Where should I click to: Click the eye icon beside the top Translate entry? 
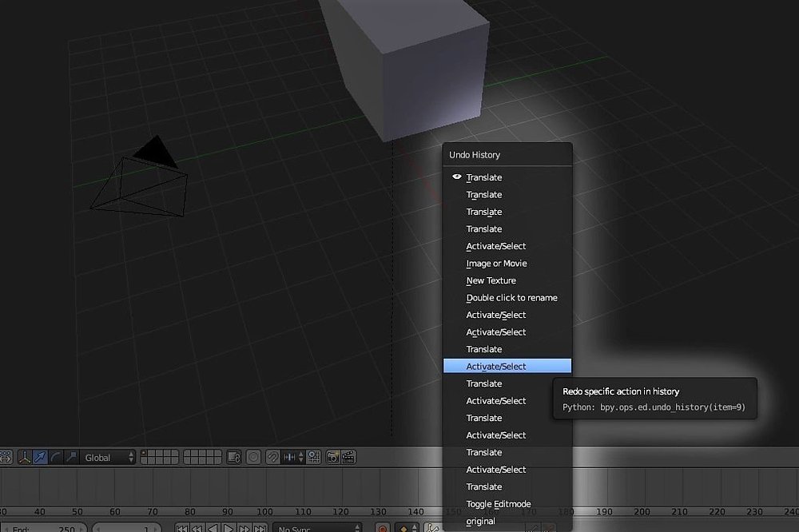(456, 177)
